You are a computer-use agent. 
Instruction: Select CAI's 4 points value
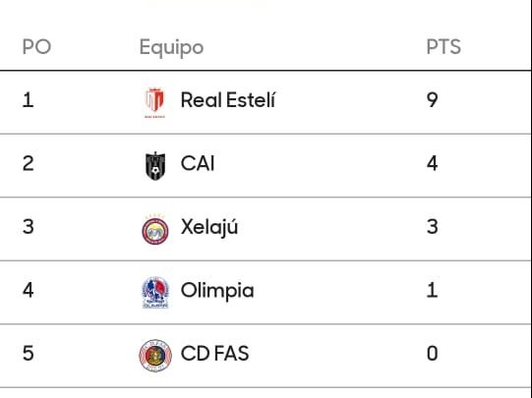point(433,163)
